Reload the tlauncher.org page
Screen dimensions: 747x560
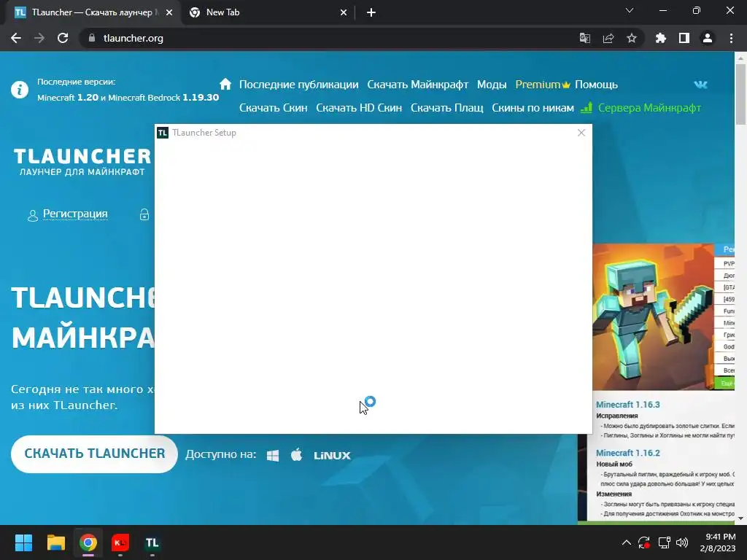coord(63,38)
